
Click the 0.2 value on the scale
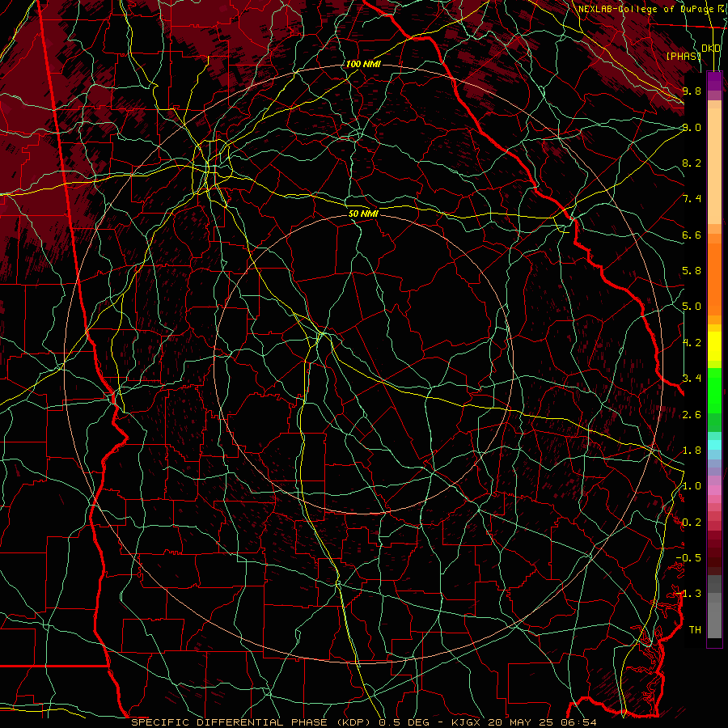692,523
